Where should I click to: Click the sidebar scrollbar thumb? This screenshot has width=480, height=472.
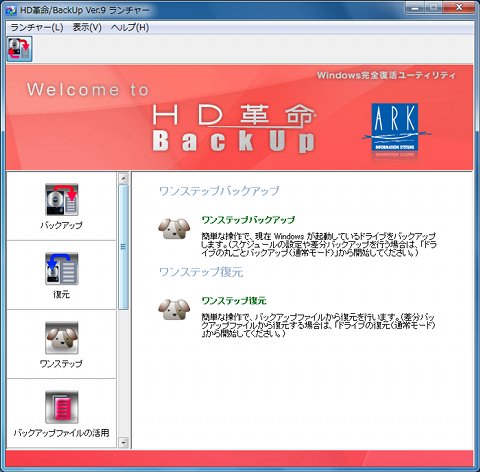tap(123, 247)
